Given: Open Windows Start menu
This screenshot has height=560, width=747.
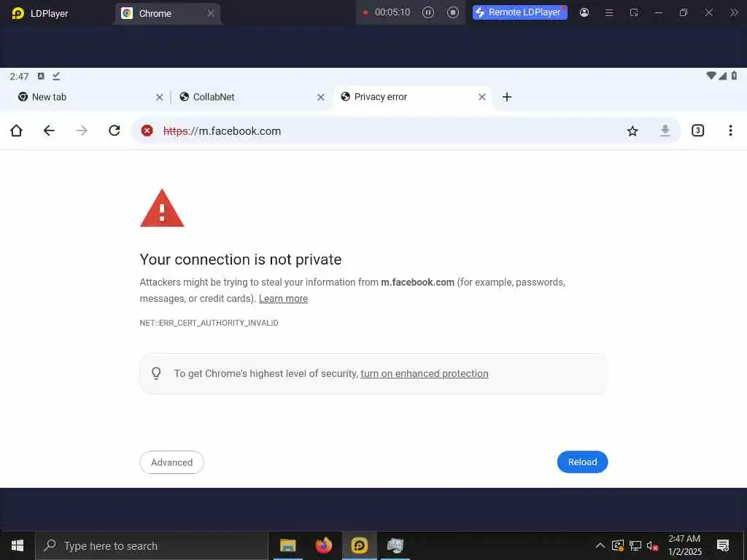Looking at the screenshot, I should coord(18,545).
